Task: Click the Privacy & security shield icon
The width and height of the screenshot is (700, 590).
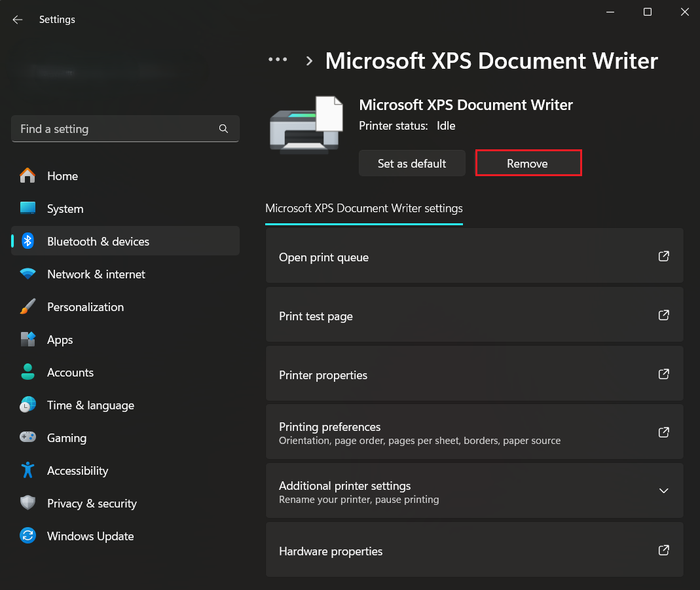Action: [x=28, y=504]
